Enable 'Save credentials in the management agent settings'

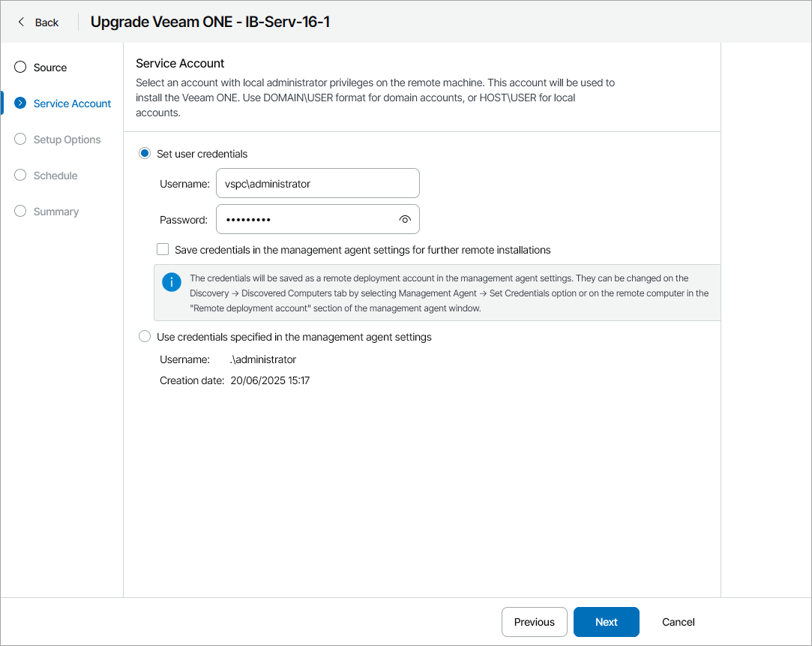point(163,249)
